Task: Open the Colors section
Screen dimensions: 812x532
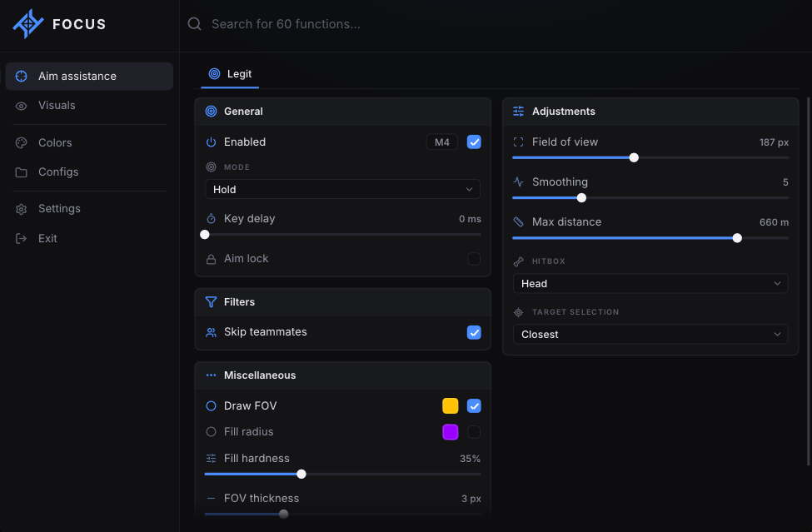Action: pyautogui.click(x=89, y=143)
